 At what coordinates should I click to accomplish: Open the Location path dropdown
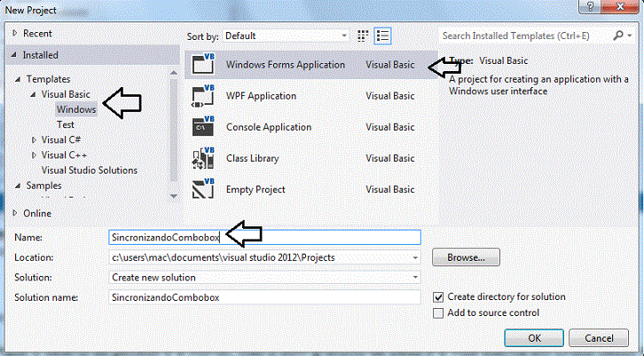(x=415, y=258)
